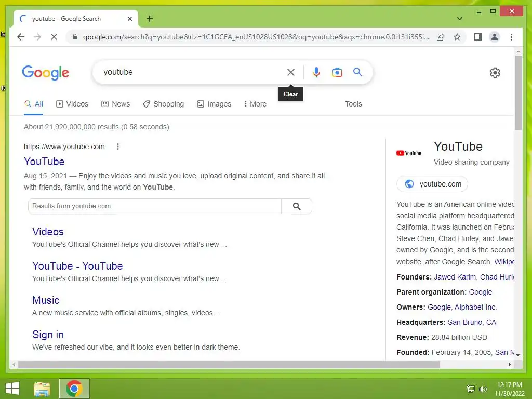
Task: Start voice search with microphone
Action: point(316,72)
